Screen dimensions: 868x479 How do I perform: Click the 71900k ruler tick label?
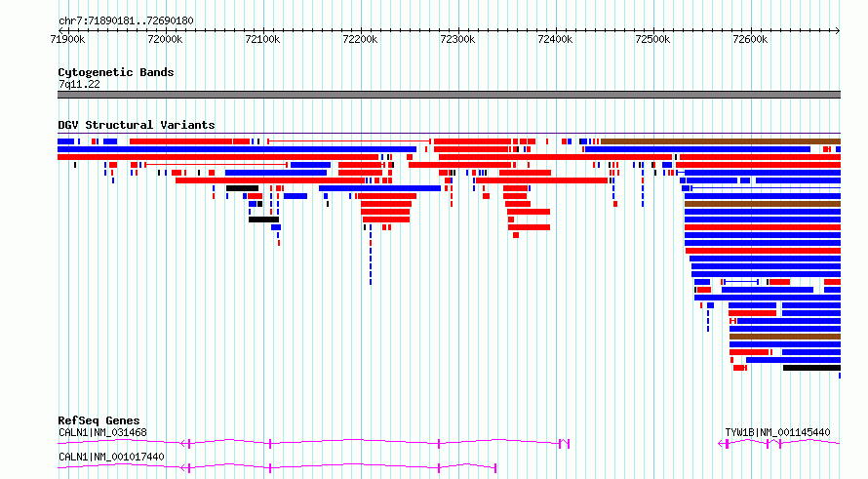(67, 40)
